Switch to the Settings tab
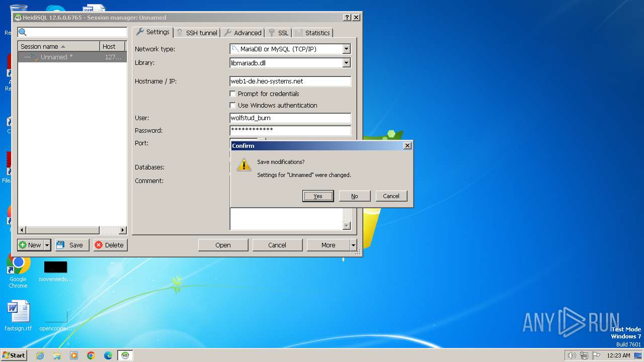Image resolution: width=644 pixels, height=362 pixels. pyautogui.click(x=153, y=32)
